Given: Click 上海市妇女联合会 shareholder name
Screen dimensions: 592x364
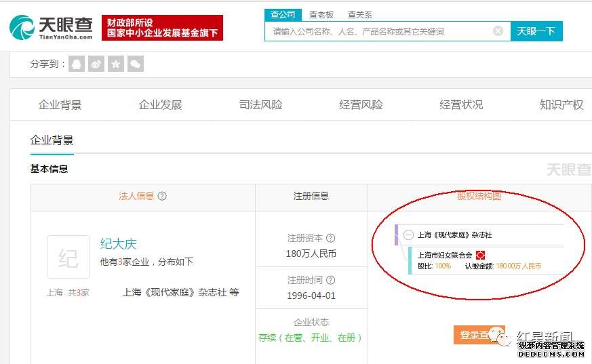Looking at the screenshot, I should (445, 256).
